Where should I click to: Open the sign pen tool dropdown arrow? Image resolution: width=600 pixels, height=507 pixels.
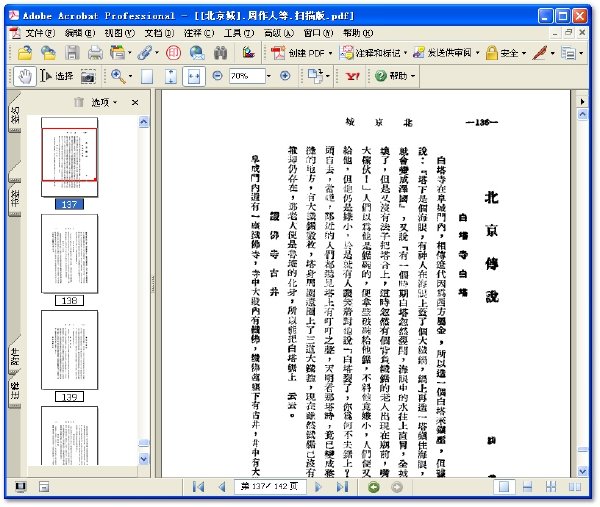tap(552, 53)
